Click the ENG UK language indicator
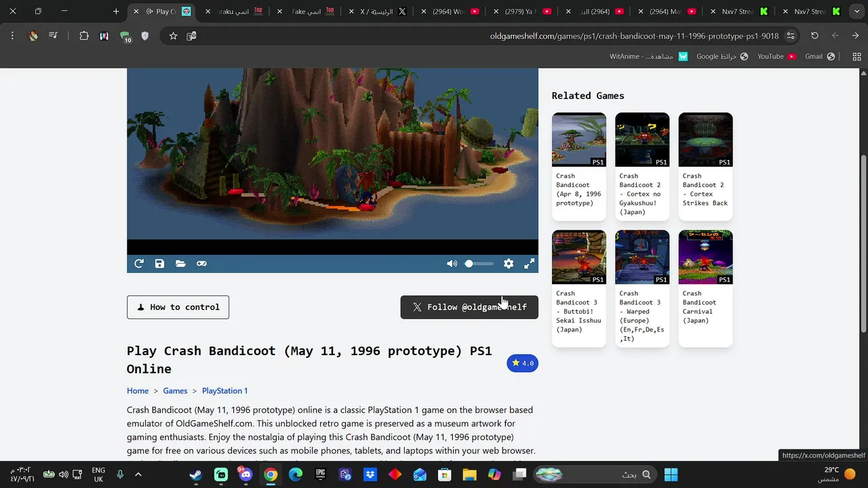Image resolution: width=868 pixels, height=488 pixels. tap(98, 474)
